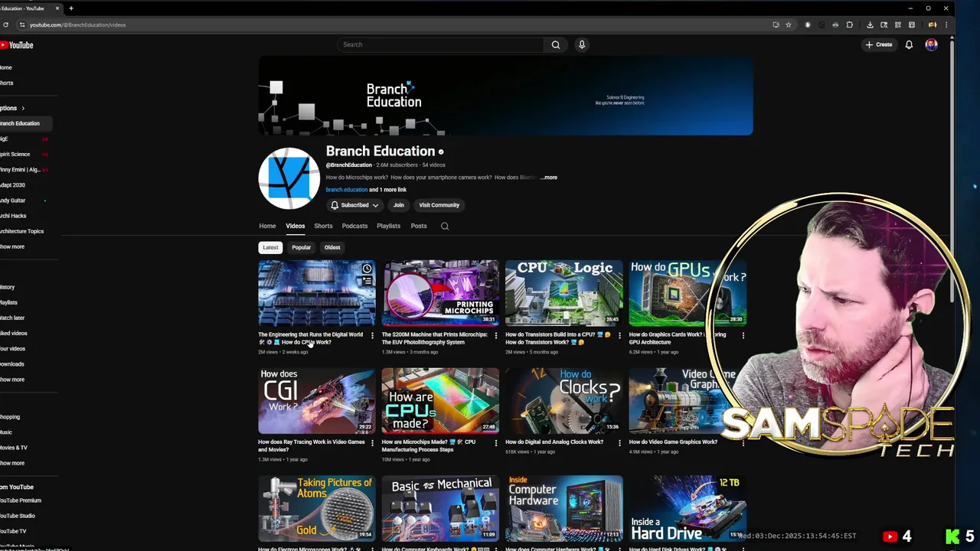Open Liked videos in sidebar
980x551 pixels.
(14, 333)
